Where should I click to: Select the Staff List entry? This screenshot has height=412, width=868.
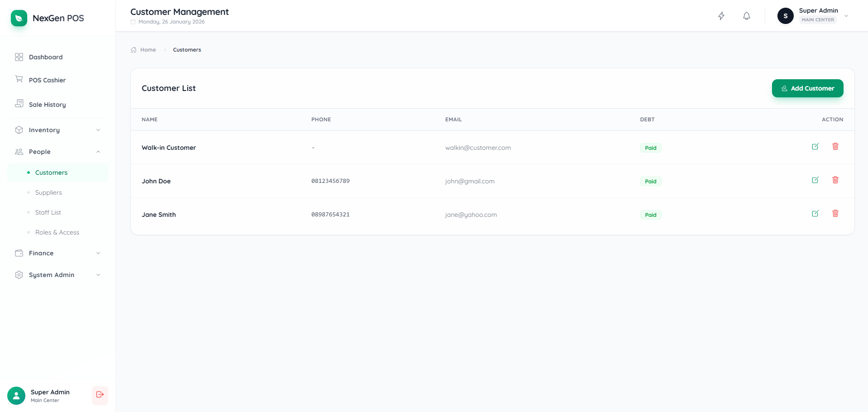coord(48,212)
